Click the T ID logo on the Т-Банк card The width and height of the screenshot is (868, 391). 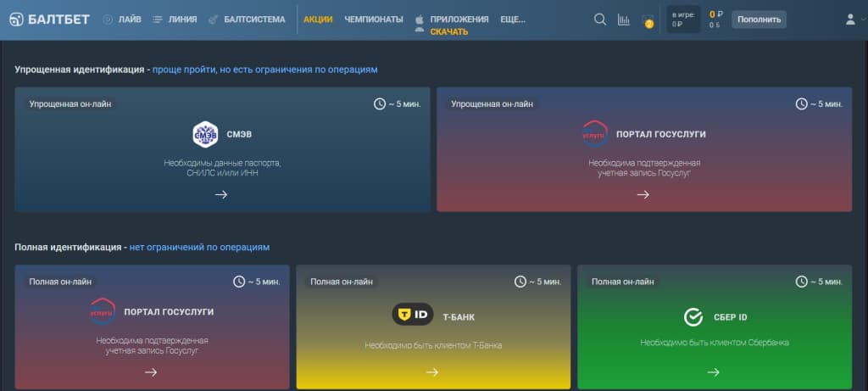coord(413,315)
